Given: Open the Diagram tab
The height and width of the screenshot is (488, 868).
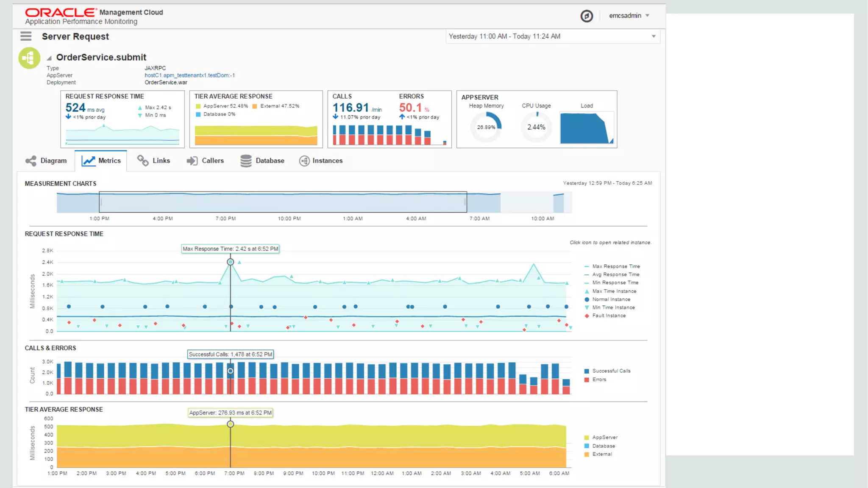Looking at the screenshot, I should pos(46,161).
